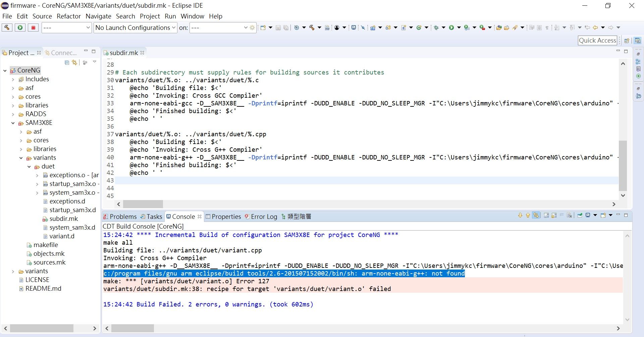Click Show Next Error down arrow in Console
Screen dimensions: 644x337
pos(520,215)
